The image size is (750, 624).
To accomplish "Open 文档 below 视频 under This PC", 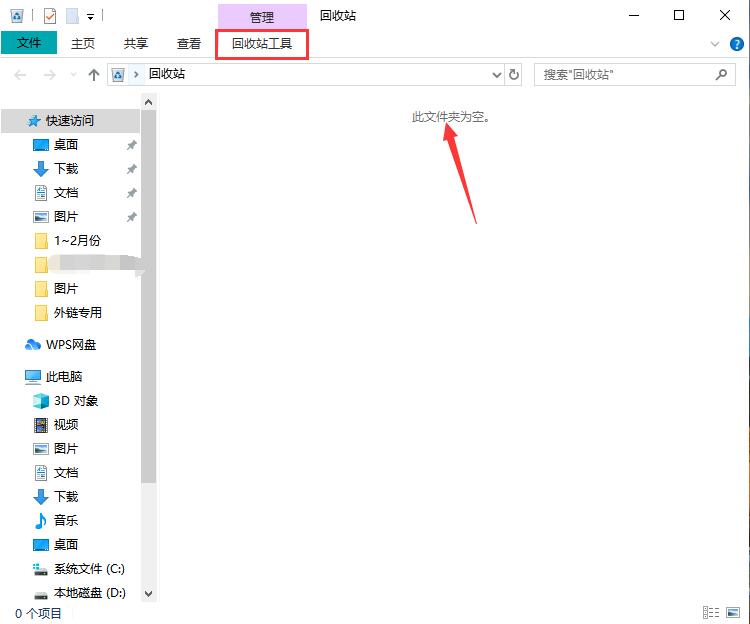I will tap(66, 473).
